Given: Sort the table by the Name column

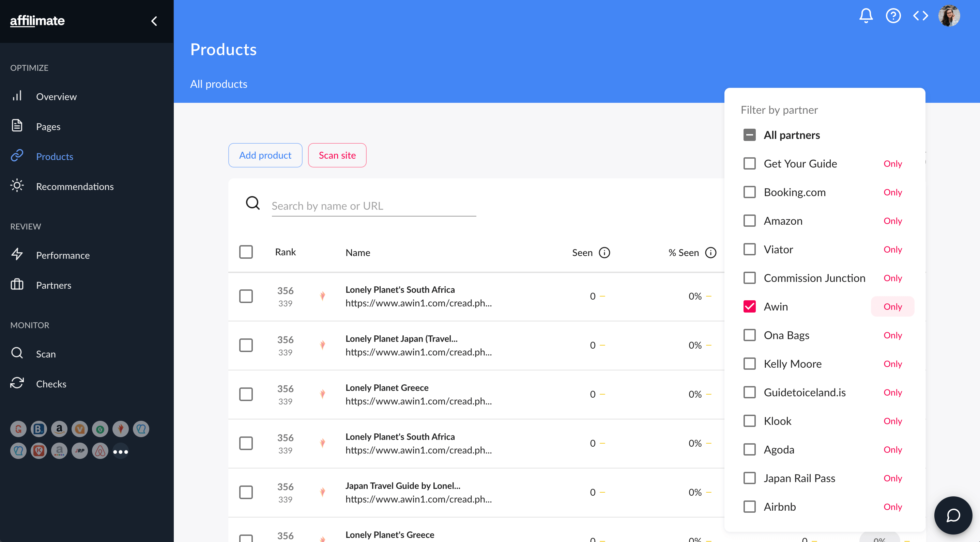Looking at the screenshot, I should coord(357,253).
